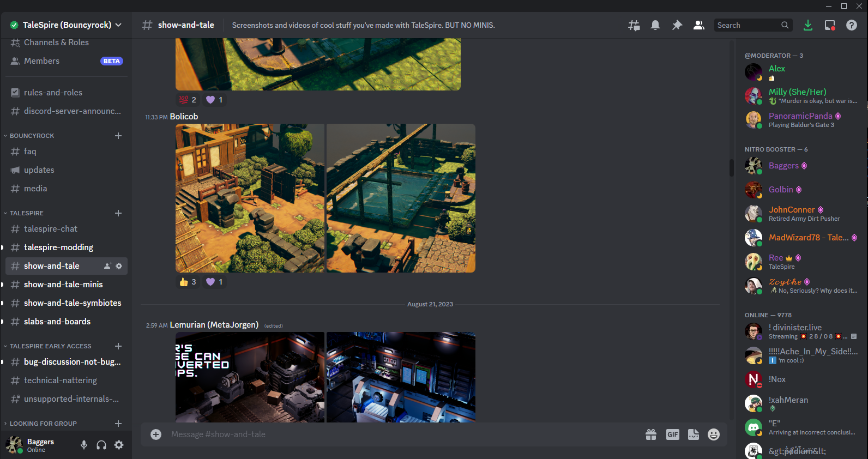The width and height of the screenshot is (868, 459).
Task: Toggle member list visibility icon
Action: pyautogui.click(x=698, y=25)
